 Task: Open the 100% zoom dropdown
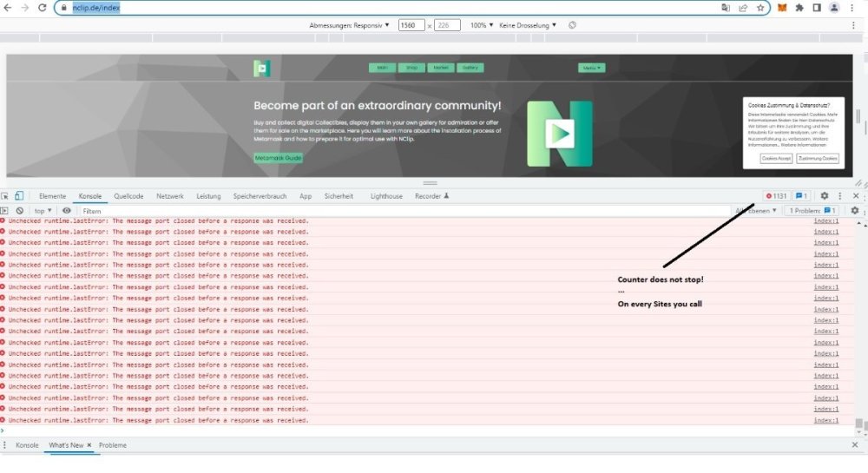482,25
